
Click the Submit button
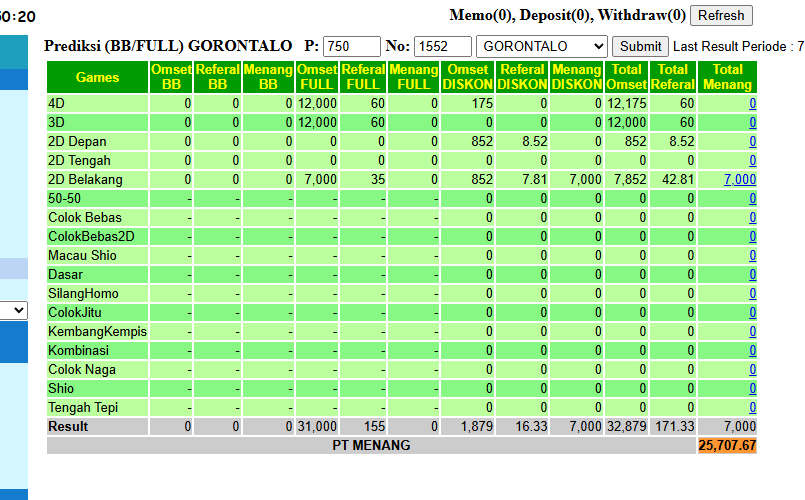click(x=640, y=46)
